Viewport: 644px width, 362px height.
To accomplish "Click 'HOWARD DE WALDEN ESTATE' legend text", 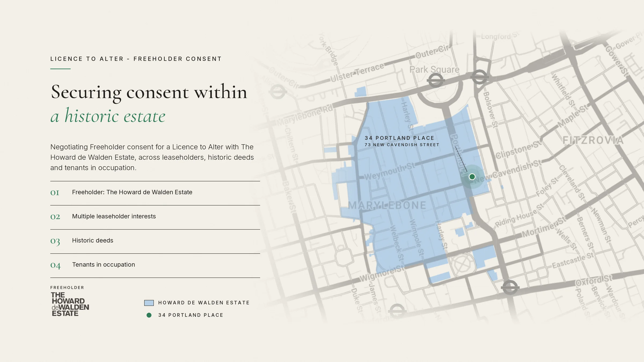I will pyautogui.click(x=204, y=303).
